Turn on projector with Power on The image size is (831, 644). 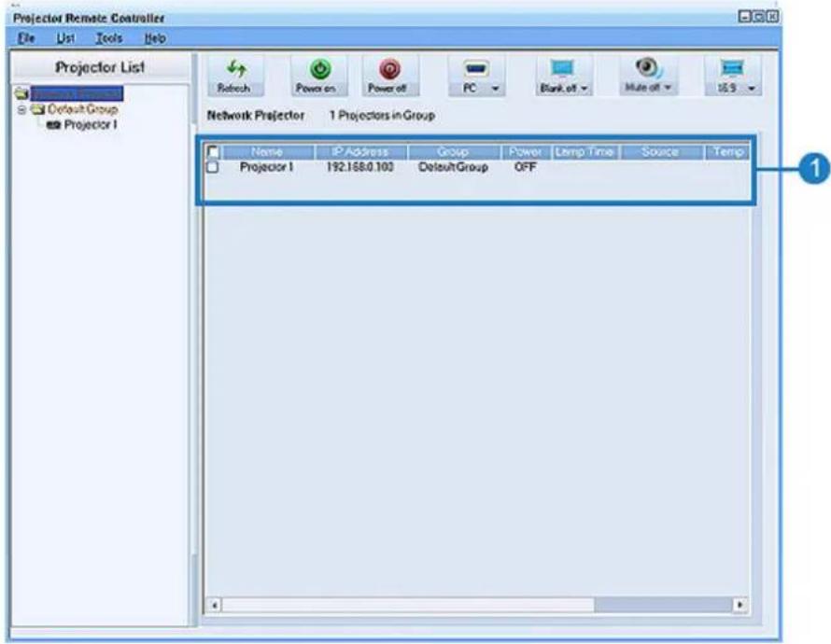tap(319, 77)
